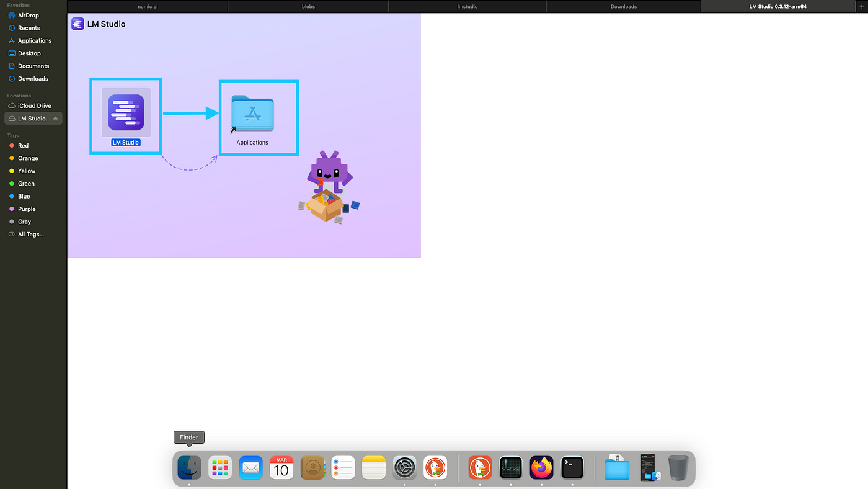
Task: Eject the LM Studio volume from the sidebar
Action: coord(55,119)
